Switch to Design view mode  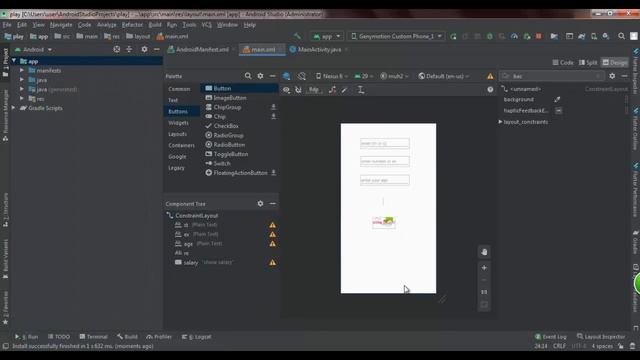(615, 62)
